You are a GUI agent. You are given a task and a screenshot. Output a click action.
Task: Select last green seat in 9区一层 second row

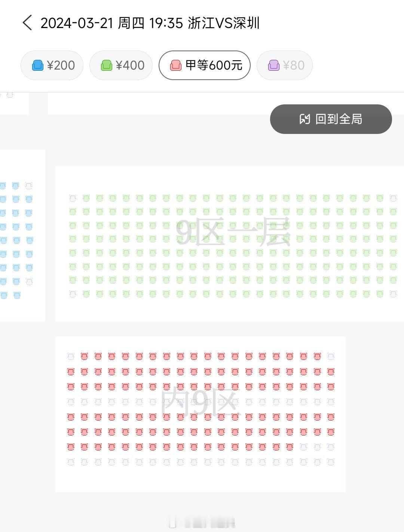[393, 212]
